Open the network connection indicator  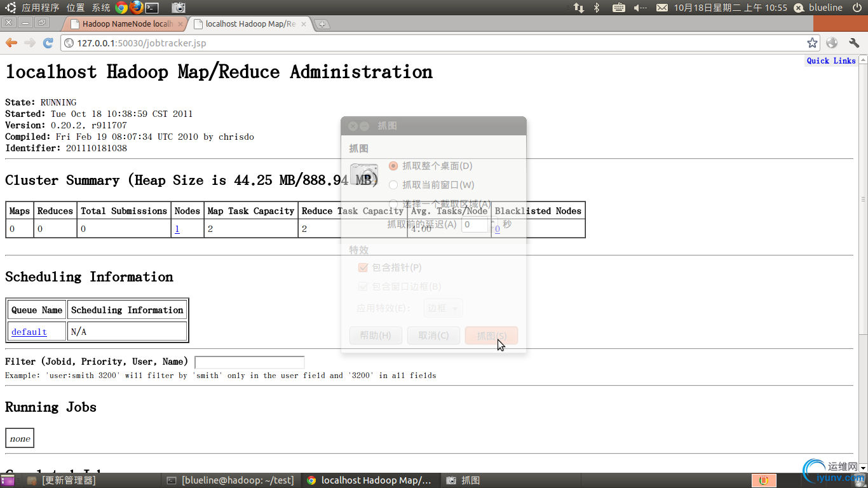click(578, 8)
